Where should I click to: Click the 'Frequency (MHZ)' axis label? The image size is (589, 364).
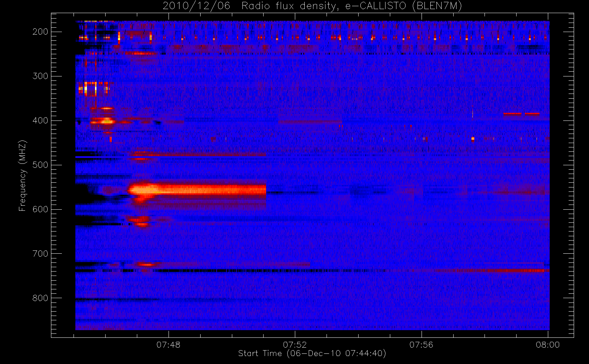(23, 175)
